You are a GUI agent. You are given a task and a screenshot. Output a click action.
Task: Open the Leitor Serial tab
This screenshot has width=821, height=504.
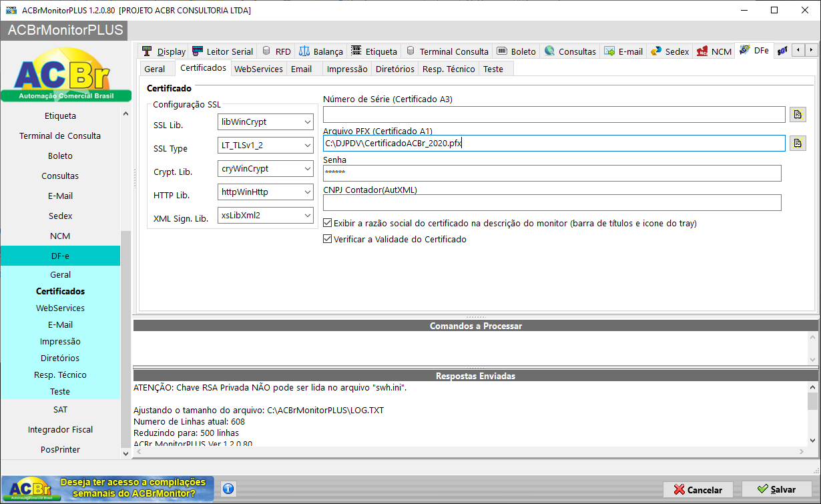point(223,51)
